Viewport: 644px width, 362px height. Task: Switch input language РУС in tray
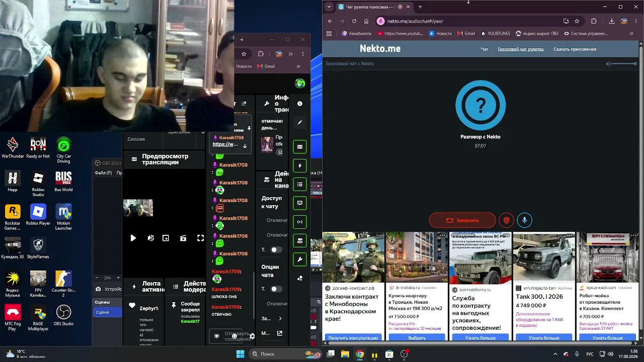point(590,354)
